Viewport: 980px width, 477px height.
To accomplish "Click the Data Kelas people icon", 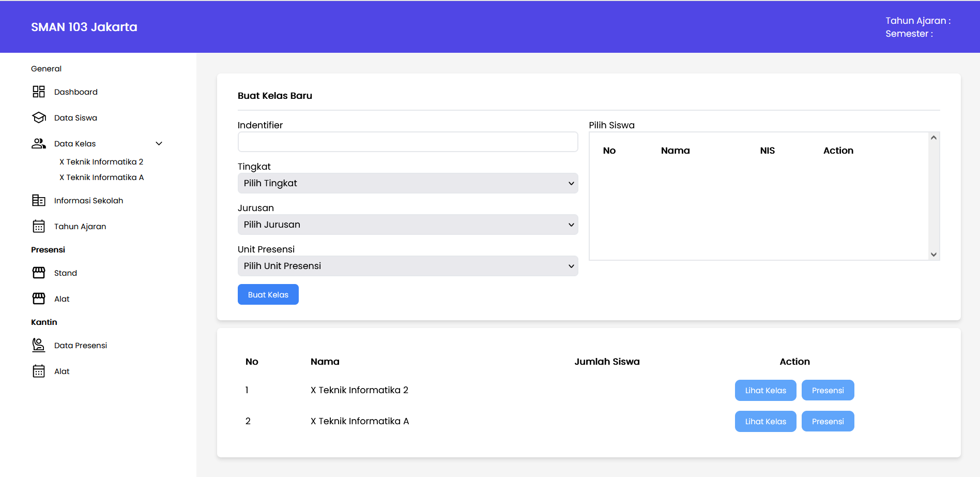I will pos(39,143).
